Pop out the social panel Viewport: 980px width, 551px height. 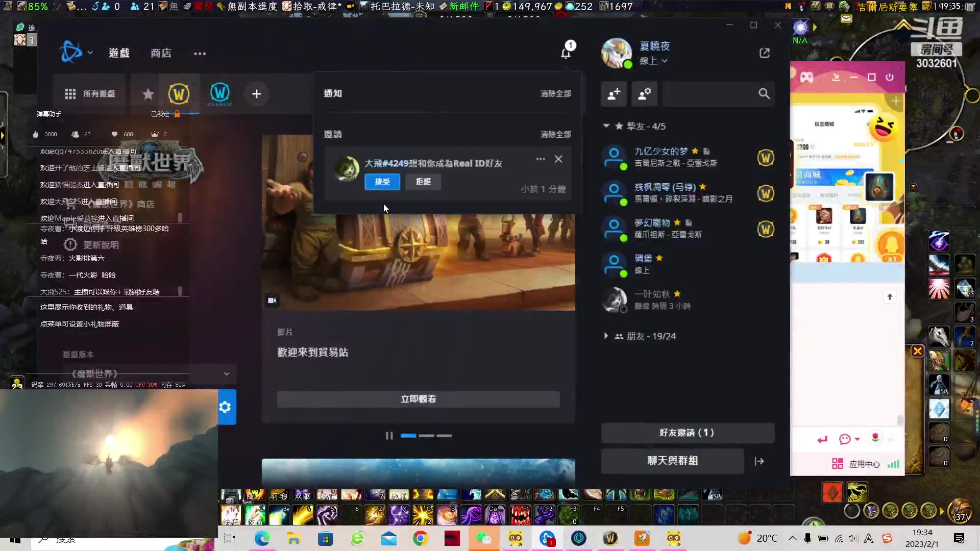pos(765,53)
